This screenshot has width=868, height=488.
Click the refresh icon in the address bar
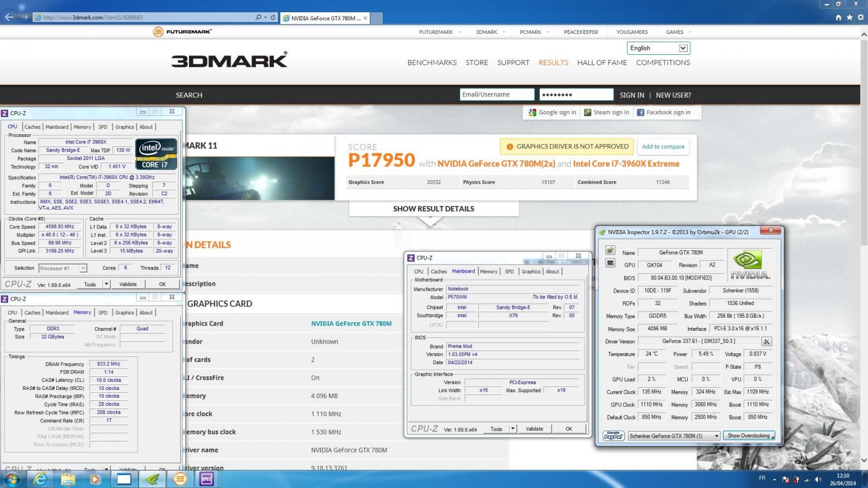[x=273, y=18]
